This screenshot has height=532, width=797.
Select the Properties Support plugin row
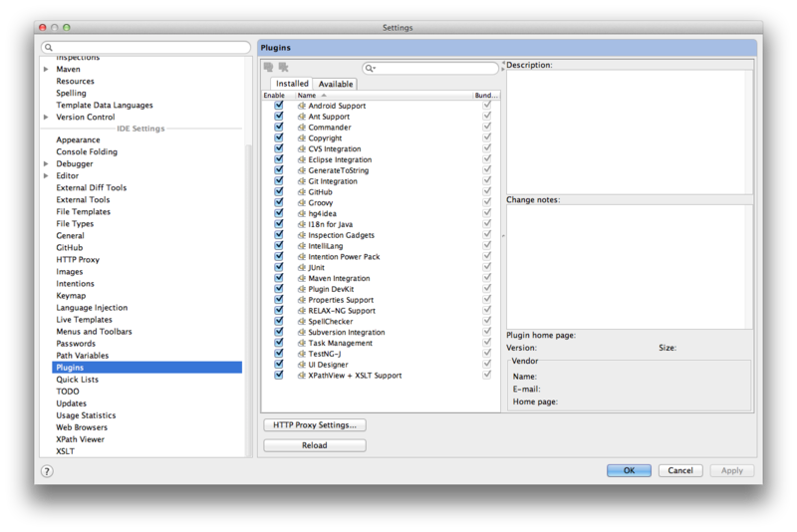coord(381,300)
